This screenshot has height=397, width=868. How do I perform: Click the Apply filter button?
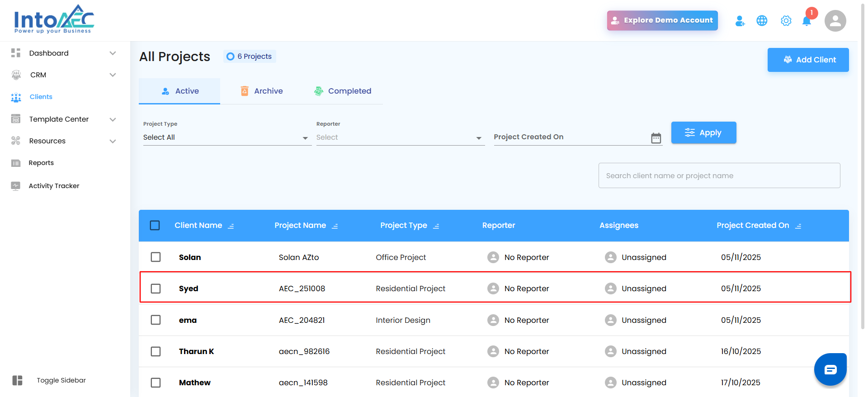click(703, 132)
